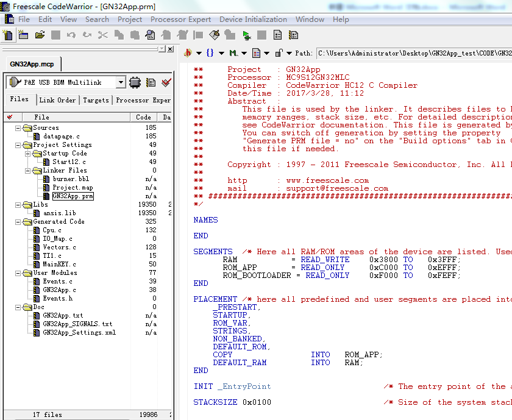Select burner.bbl file

(71, 179)
